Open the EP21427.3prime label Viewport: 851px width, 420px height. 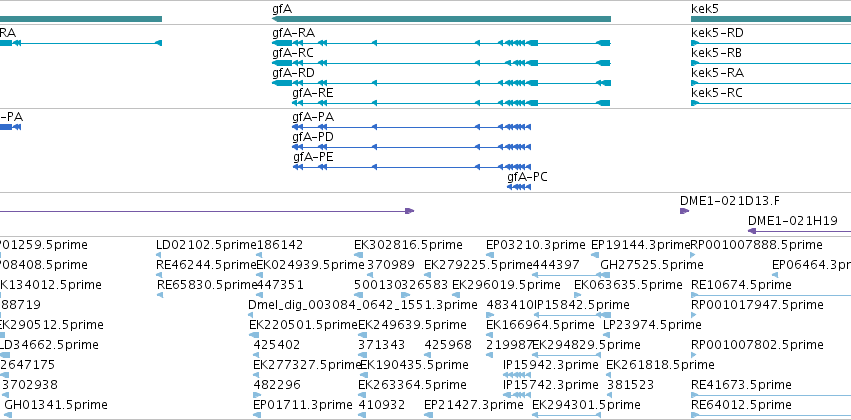tap(474, 405)
